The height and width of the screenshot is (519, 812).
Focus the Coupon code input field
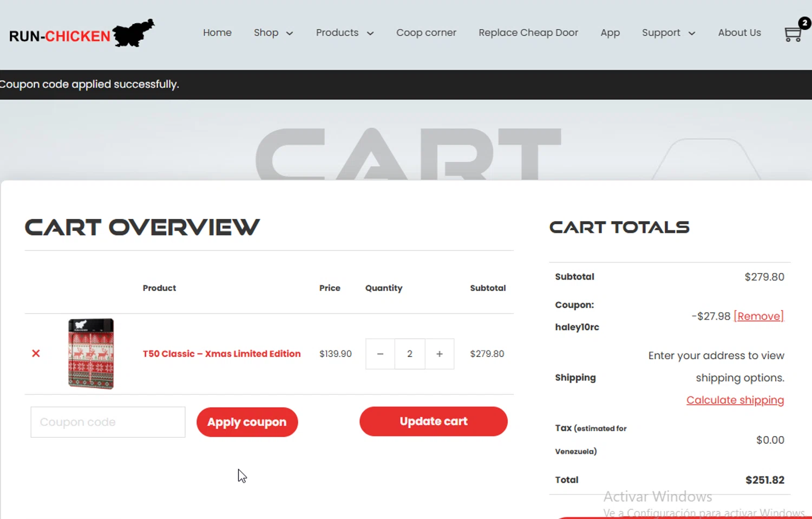coord(108,422)
